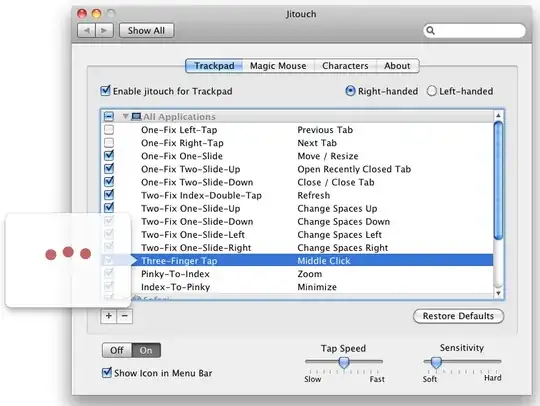Select the Three-Finger Tap gesture row
This screenshot has height=406, width=540.
[298, 261]
